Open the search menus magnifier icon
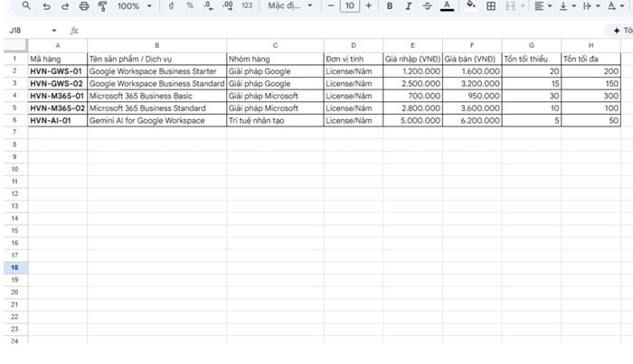The width and height of the screenshot is (633, 364). [26, 5]
